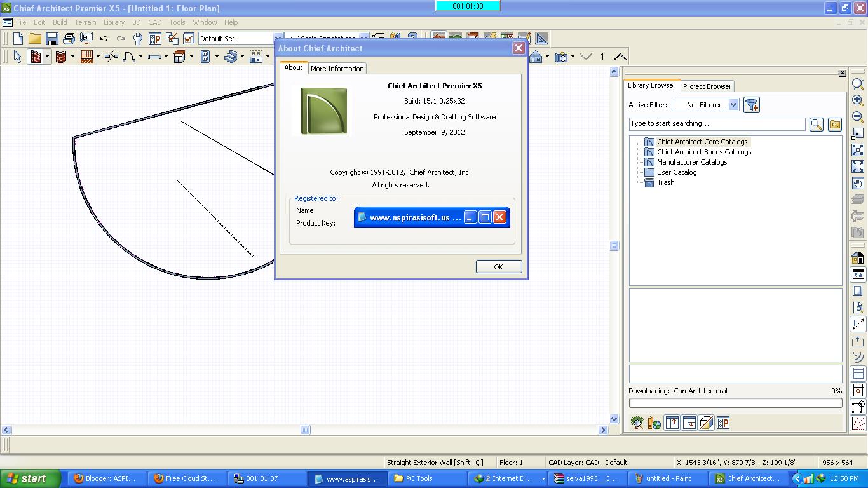The height and width of the screenshot is (488, 868).
Task: Create a new plan with the New icon
Action: pos(18,39)
